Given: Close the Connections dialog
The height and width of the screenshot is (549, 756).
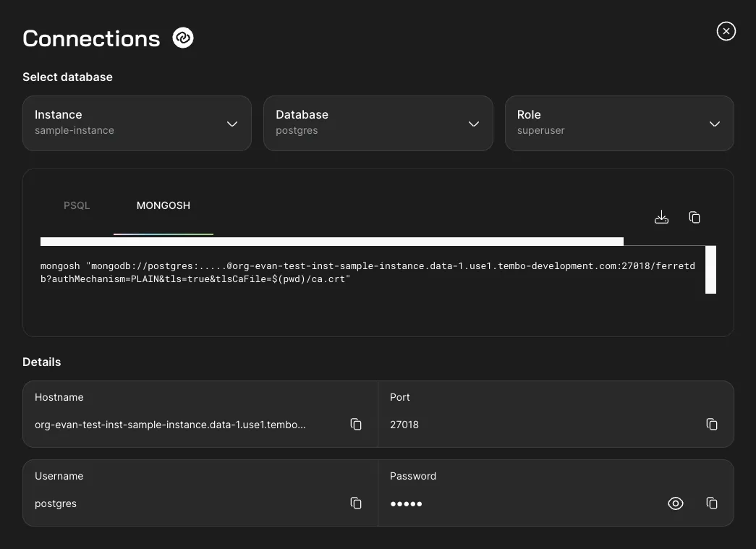Looking at the screenshot, I should 726,31.
